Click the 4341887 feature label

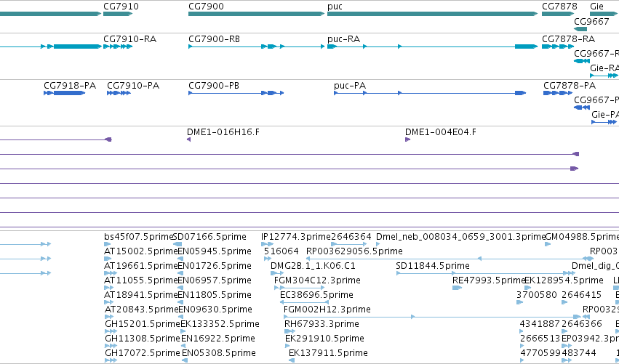(540, 324)
